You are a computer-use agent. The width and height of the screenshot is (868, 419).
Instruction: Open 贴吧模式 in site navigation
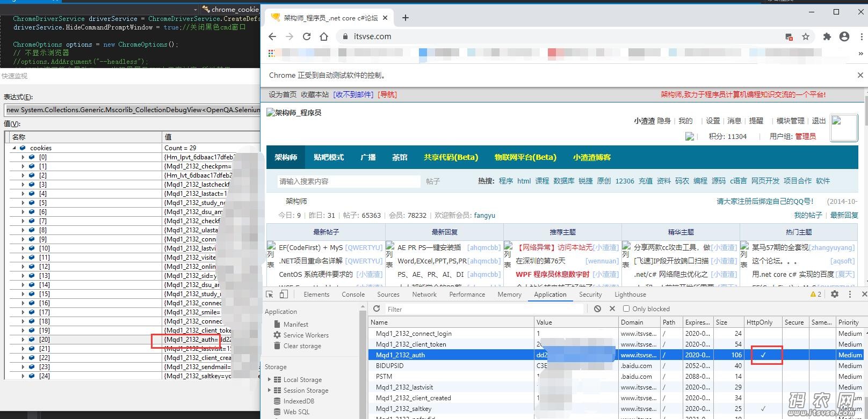[329, 157]
